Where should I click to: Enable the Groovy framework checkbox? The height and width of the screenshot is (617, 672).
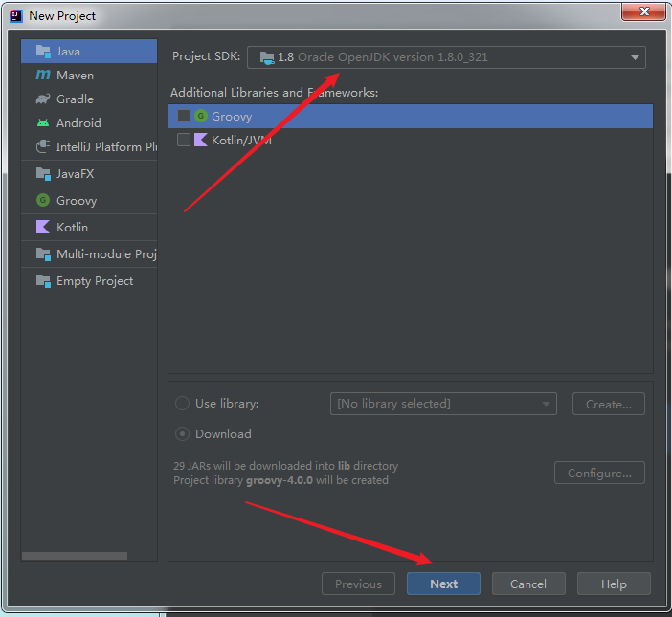184,116
